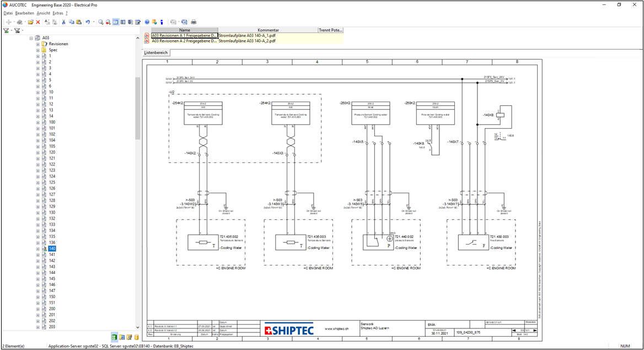Click the PDF icon of Revisionen A 1 row
Screen dimensions: 644x350
pyautogui.click(x=147, y=36)
